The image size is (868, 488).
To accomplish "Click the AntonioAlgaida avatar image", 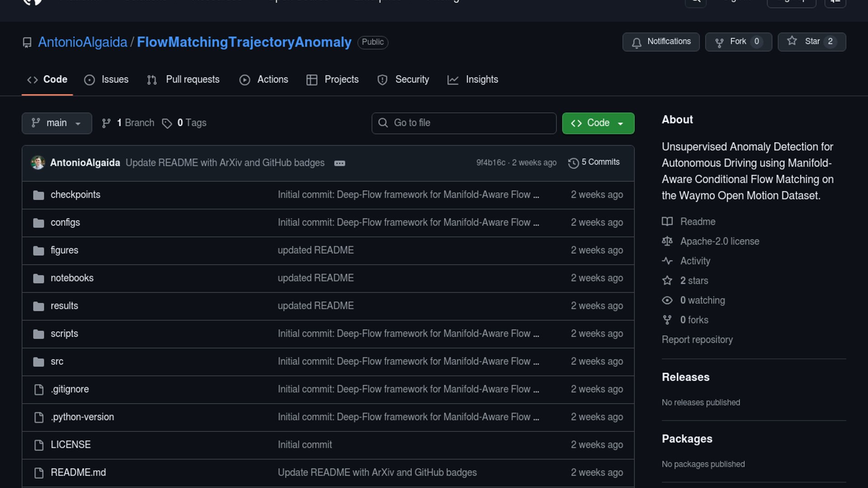I will pyautogui.click(x=38, y=163).
